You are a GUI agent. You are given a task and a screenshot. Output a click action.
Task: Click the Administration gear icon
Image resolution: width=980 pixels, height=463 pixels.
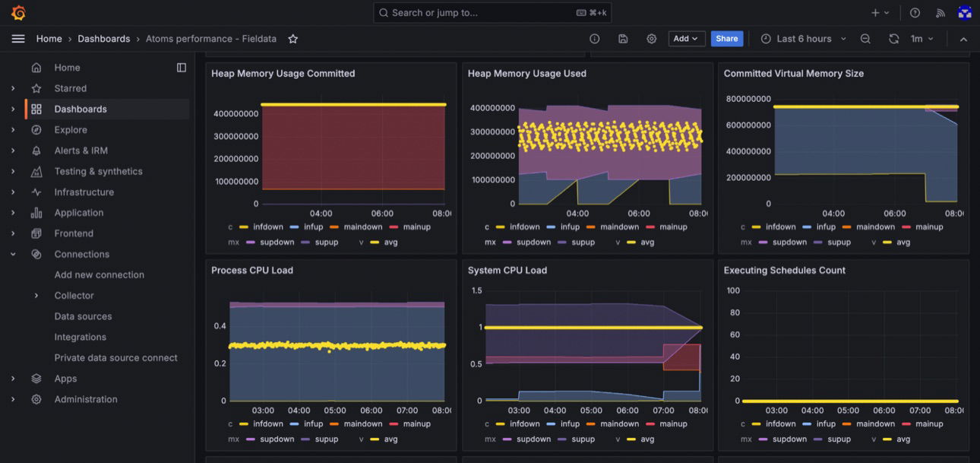point(36,399)
